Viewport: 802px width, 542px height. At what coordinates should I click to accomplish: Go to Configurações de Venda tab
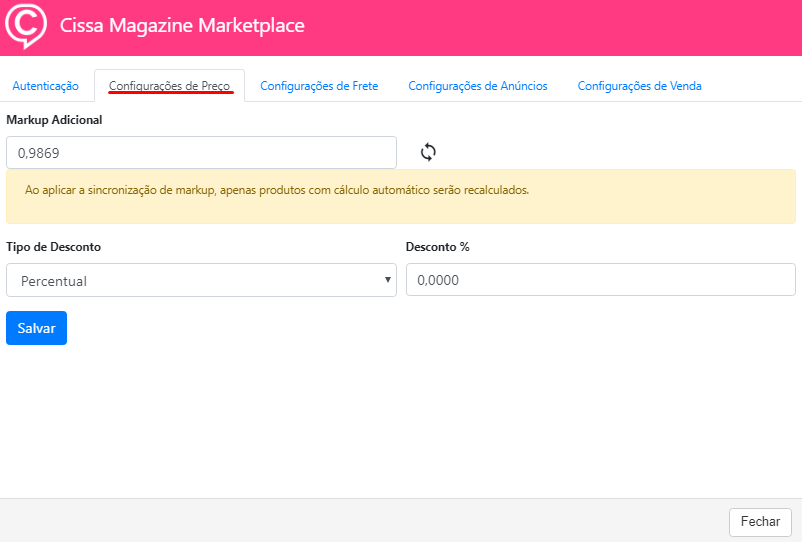(639, 86)
